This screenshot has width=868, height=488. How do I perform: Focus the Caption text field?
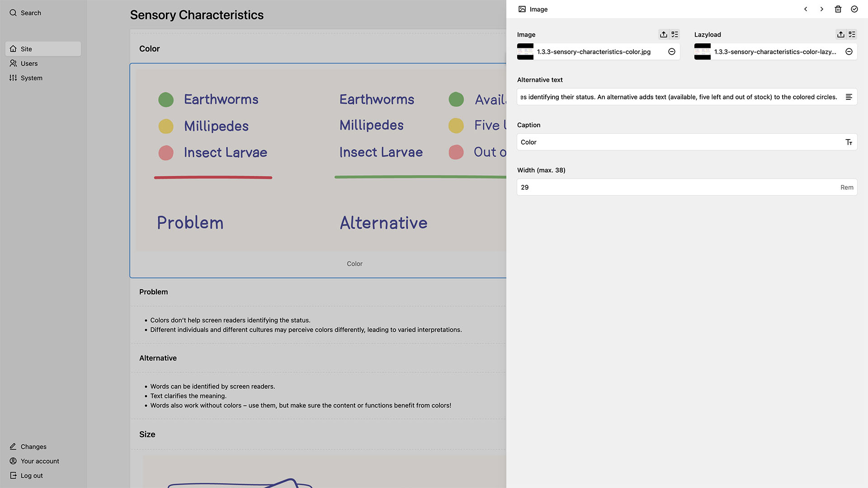[x=678, y=142]
